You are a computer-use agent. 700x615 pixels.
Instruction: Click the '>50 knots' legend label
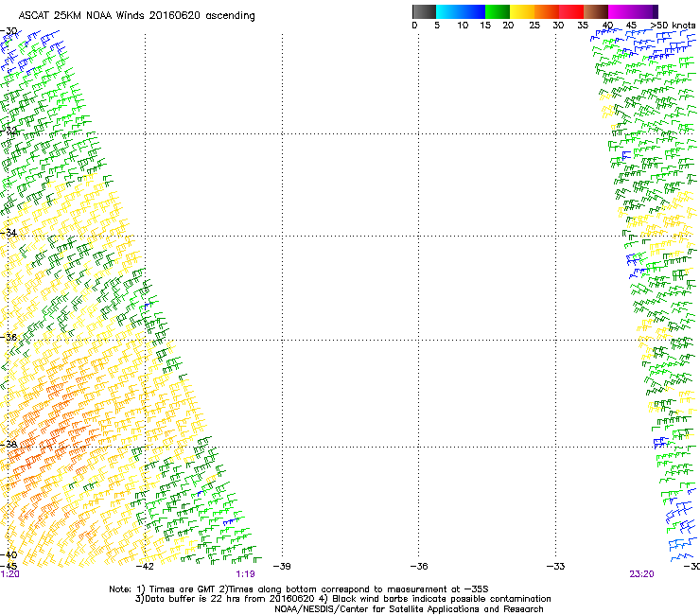(674, 26)
